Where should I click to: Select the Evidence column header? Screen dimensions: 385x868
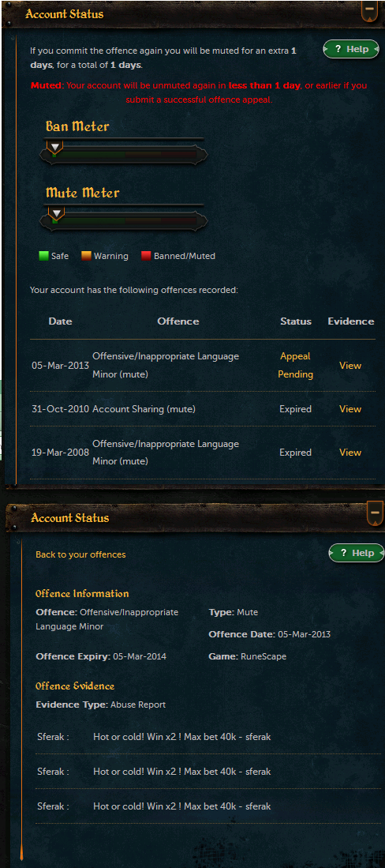351,321
